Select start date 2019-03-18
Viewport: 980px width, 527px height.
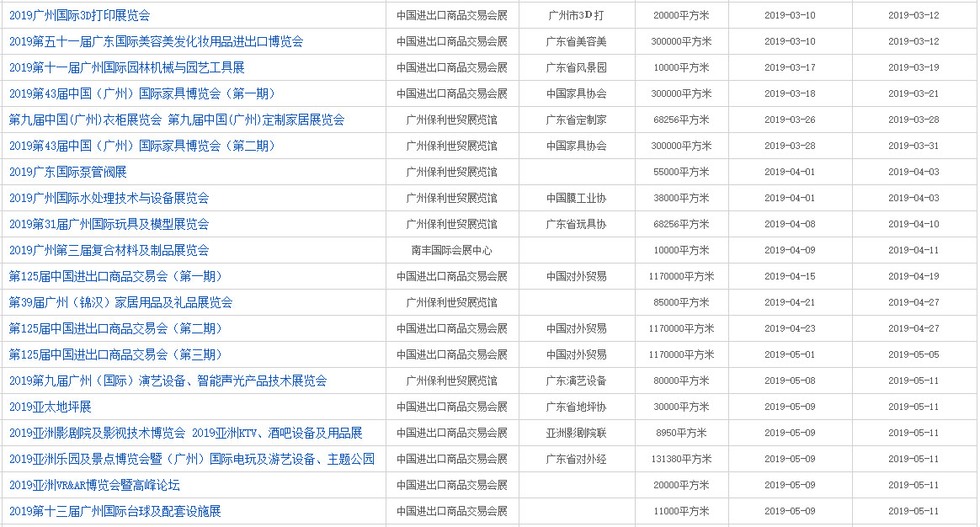[790, 93]
